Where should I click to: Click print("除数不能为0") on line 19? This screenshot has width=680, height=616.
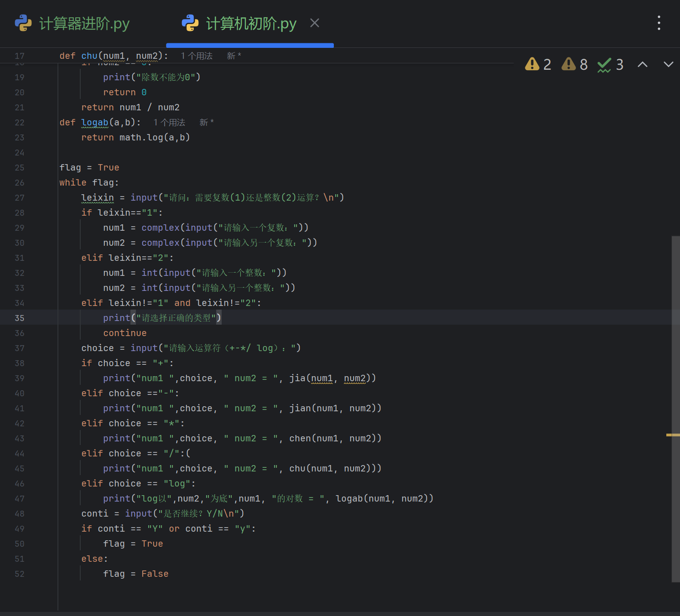[x=152, y=77]
